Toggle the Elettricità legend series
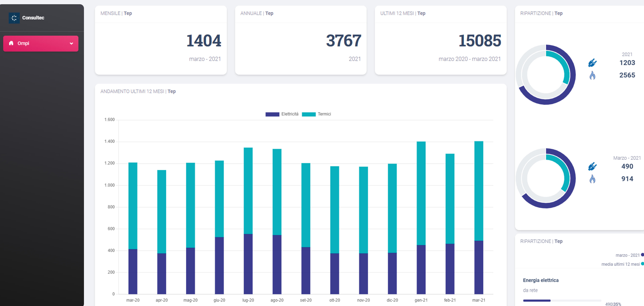 pos(282,114)
